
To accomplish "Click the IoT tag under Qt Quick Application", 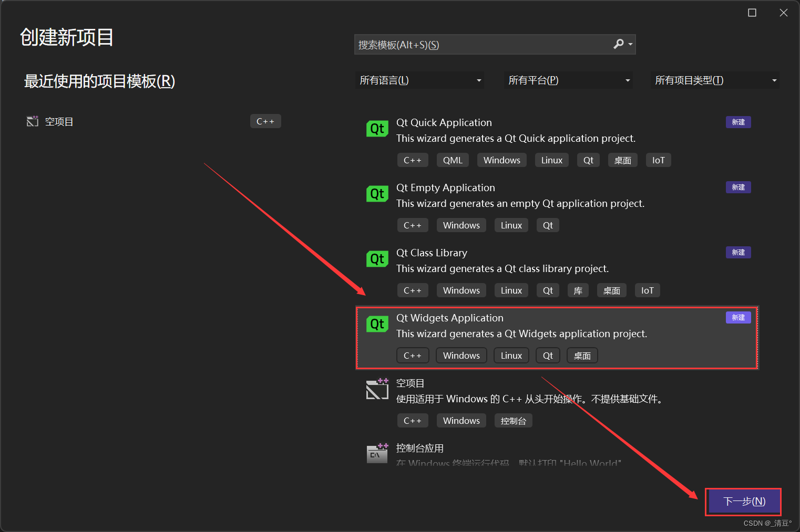I will coord(658,160).
